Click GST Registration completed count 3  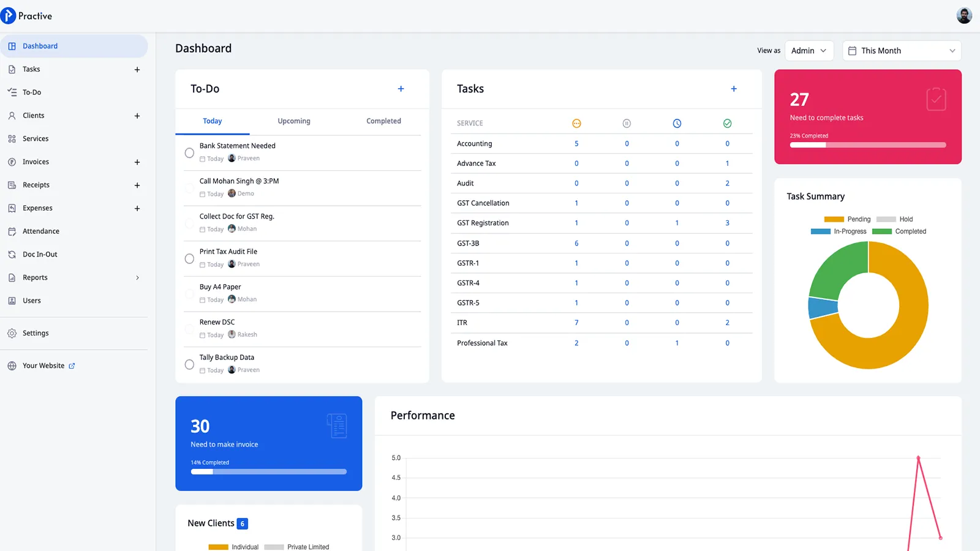coord(727,223)
